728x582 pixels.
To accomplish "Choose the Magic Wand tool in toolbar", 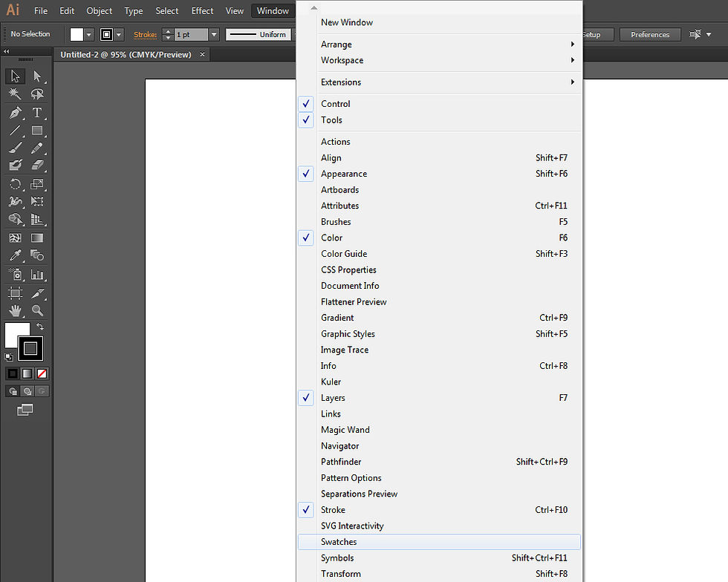I will (x=15, y=94).
